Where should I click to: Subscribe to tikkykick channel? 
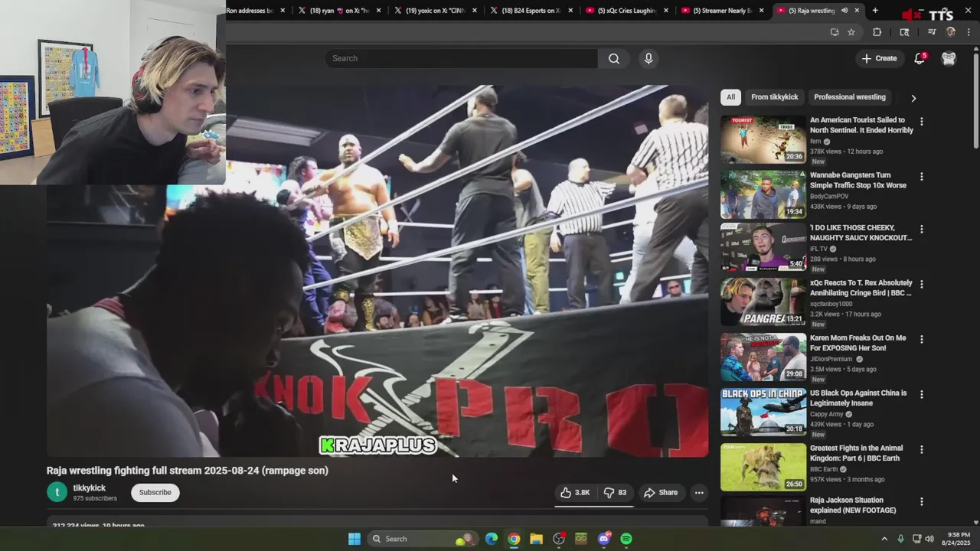tap(155, 492)
